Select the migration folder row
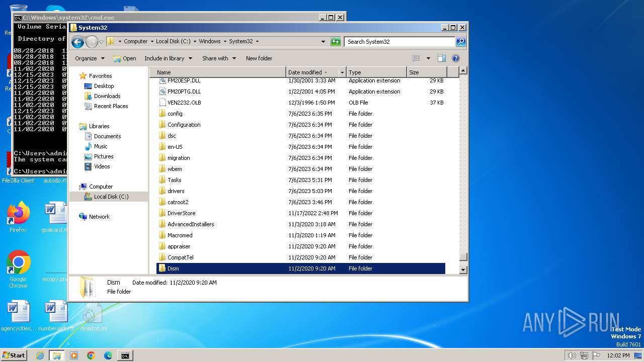Image resolution: width=644 pixels, height=362 pixels. [301, 158]
